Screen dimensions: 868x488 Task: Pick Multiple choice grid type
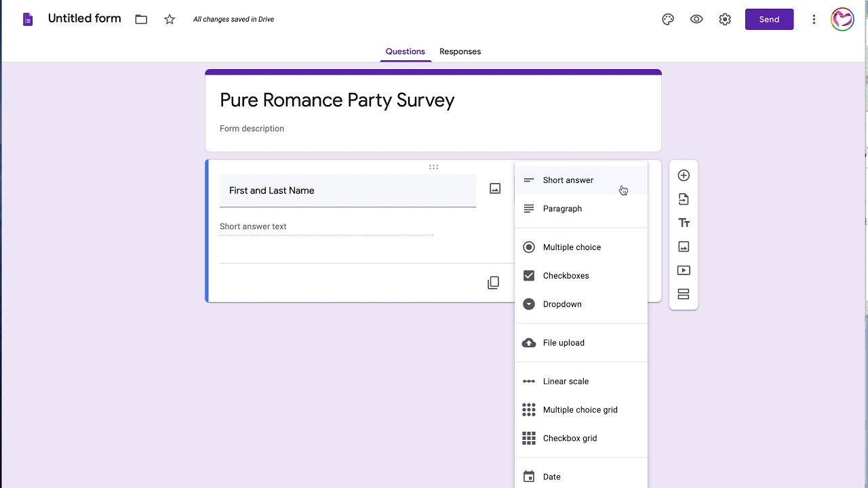click(581, 410)
